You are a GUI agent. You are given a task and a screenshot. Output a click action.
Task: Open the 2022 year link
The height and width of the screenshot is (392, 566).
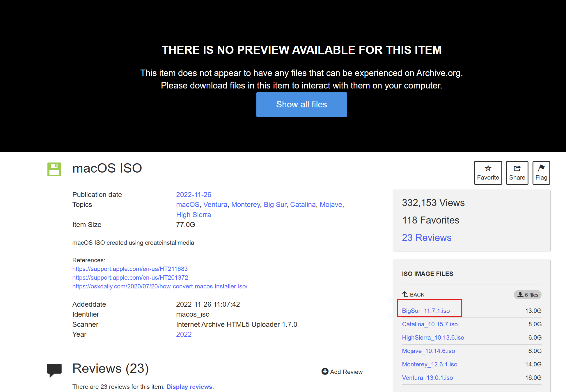point(184,334)
